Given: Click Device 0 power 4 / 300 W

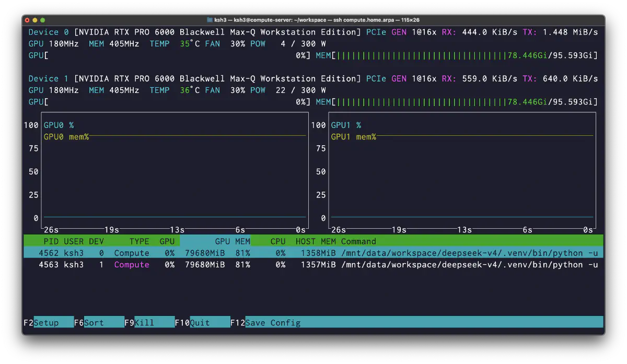Looking at the screenshot, I should [x=303, y=44].
